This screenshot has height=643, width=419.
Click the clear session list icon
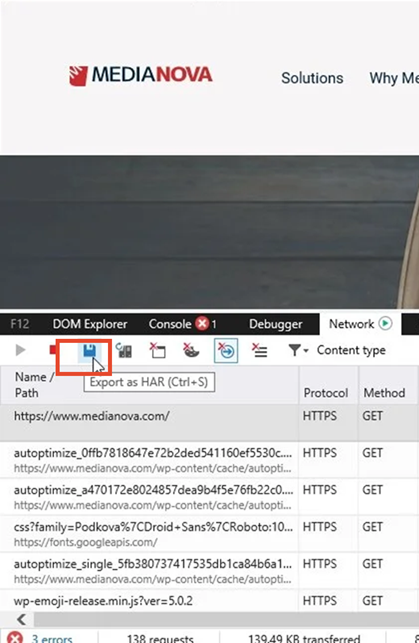pyautogui.click(x=260, y=351)
